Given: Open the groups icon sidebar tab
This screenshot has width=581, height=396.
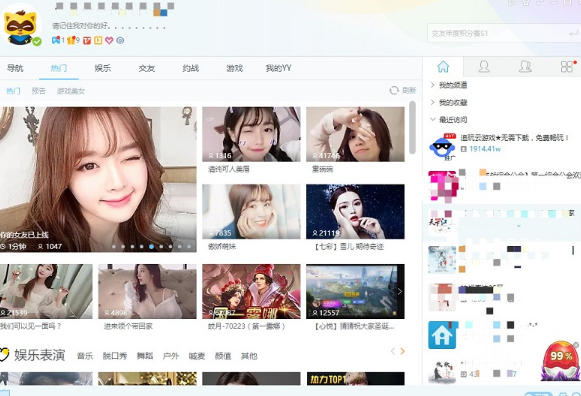Looking at the screenshot, I should (x=525, y=67).
